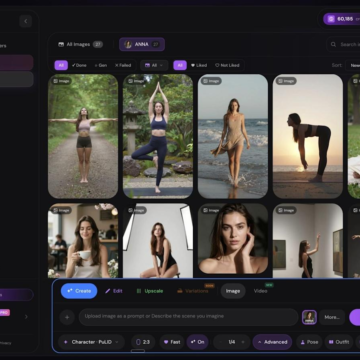Click the ANNA tab count badge 27
The height and width of the screenshot is (360, 360).
click(155, 44)
